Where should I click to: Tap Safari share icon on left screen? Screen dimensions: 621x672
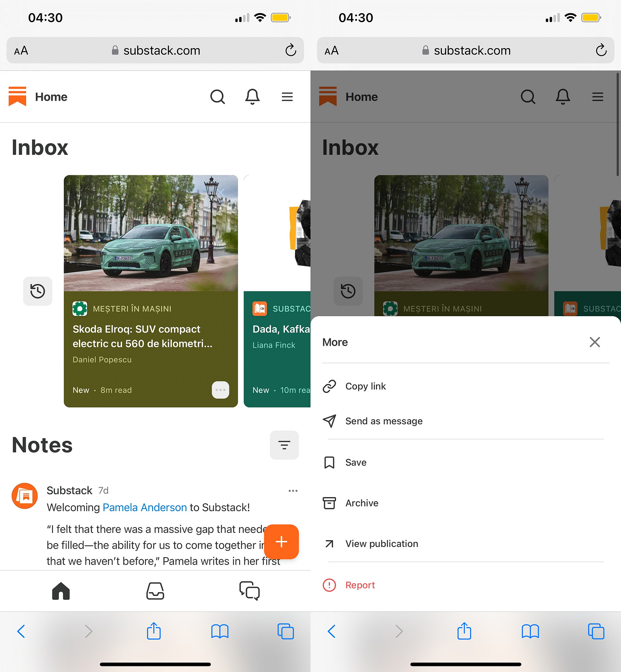[x=154, y=631]
